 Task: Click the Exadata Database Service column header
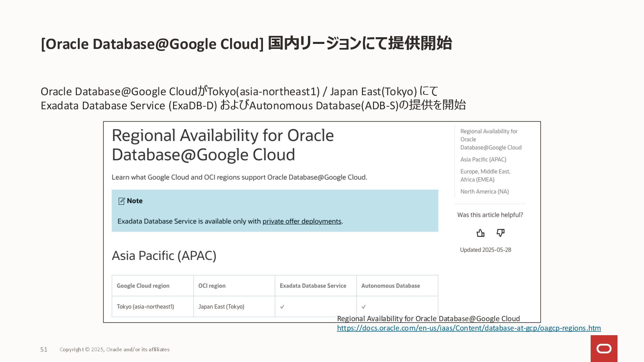coord(313,286)
